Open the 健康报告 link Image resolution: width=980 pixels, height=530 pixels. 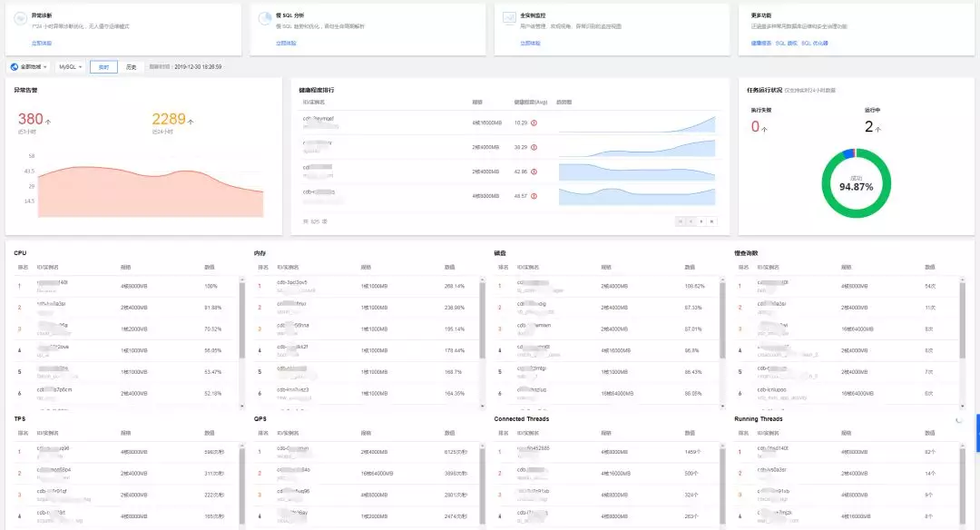point(760,44)
